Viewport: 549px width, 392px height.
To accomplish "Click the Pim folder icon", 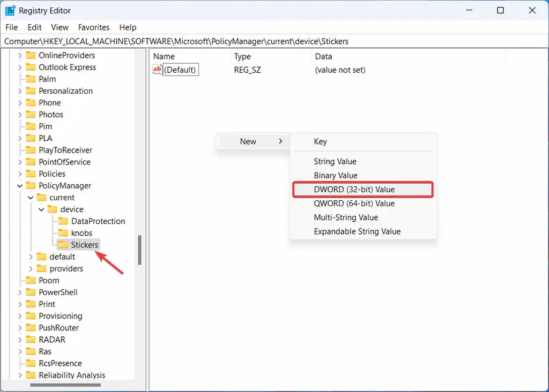I will [x=31, y=126].
